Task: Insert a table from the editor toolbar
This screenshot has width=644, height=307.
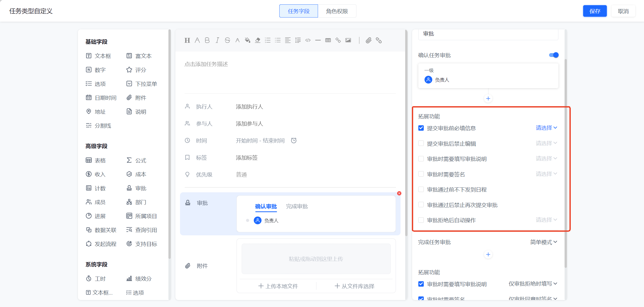Action: click(328, 40)
